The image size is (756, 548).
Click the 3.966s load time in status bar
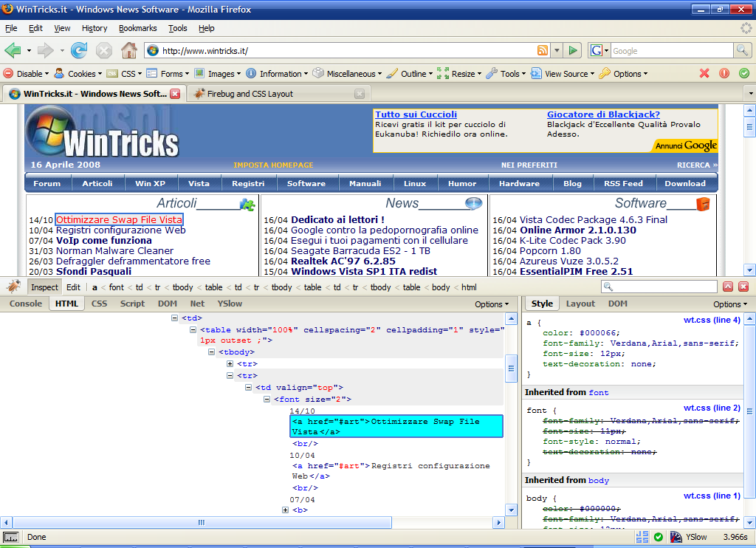click(x=735, y=537)
